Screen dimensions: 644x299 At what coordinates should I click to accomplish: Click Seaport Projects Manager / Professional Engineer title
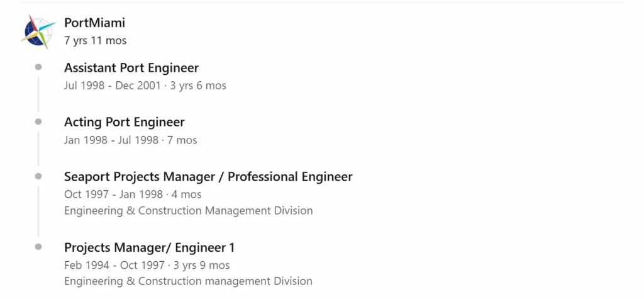[208, 177]
